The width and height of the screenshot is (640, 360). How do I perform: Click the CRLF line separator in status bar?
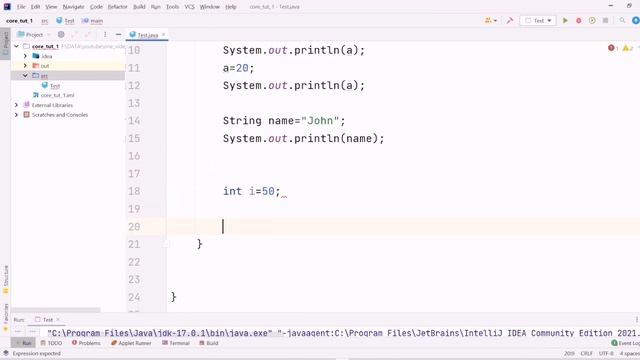point(587,353)
